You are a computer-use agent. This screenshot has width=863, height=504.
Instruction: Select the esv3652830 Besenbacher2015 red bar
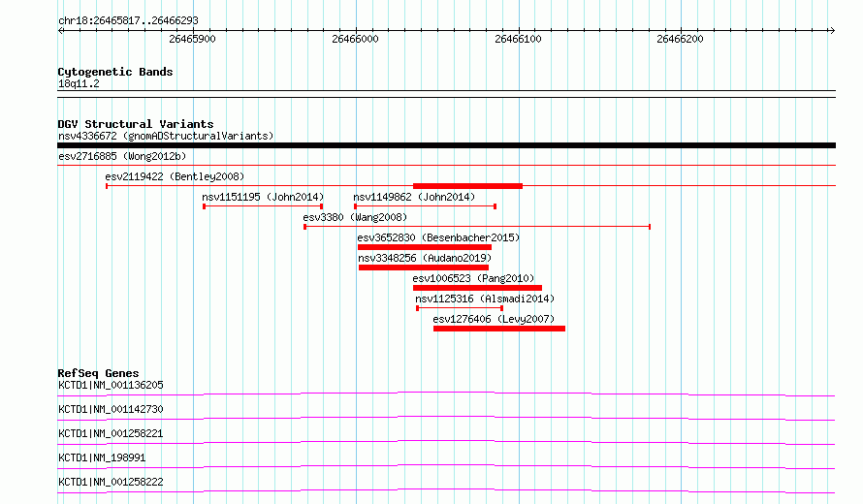[425, 247]
